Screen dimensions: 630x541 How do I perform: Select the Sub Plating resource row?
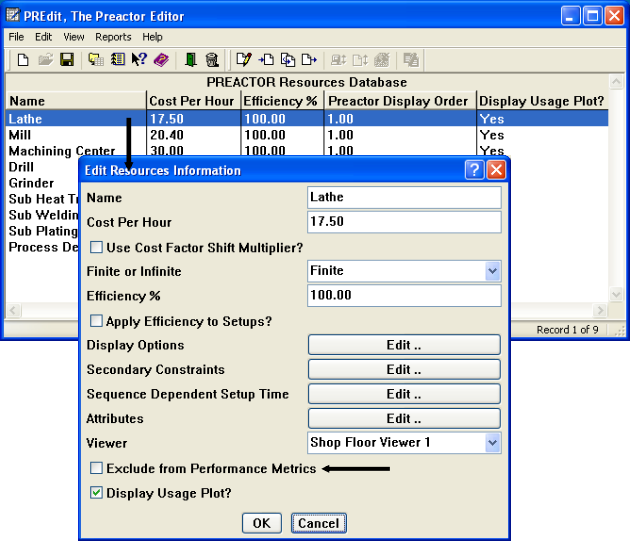pos(43,231)
